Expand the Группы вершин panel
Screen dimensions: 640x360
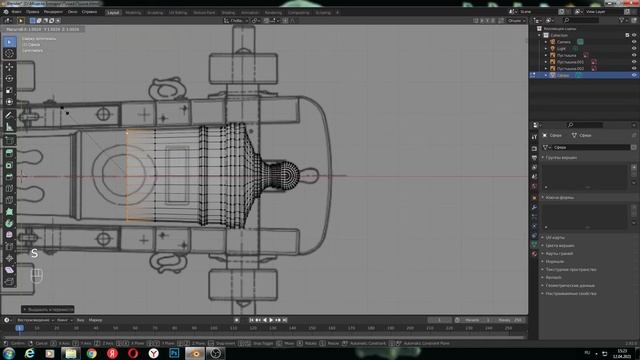561,158
